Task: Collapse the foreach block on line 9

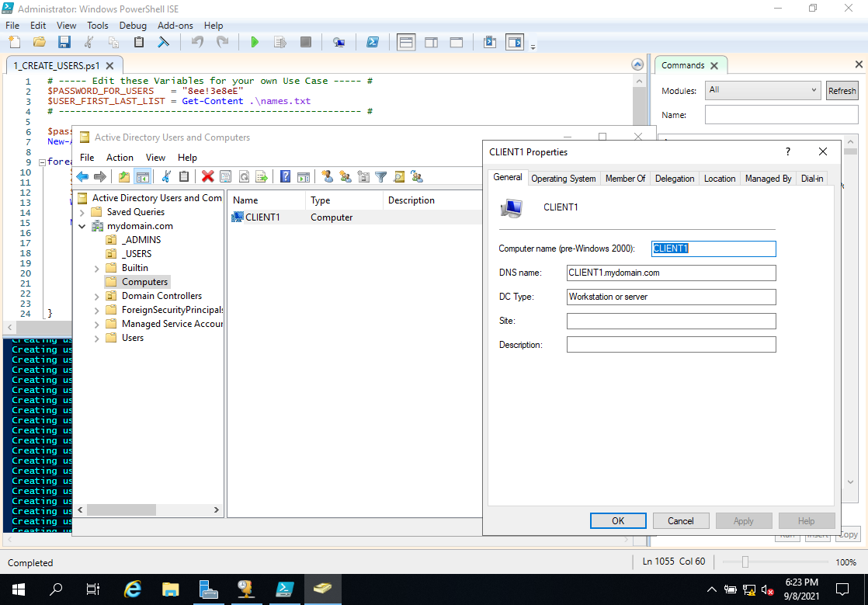Action: click(x=41, y=162)
